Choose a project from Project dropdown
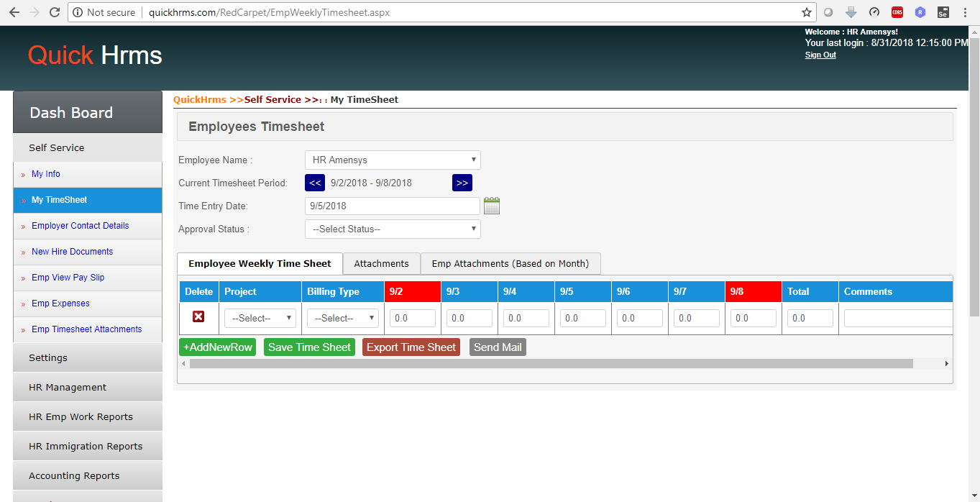The width and height of the screenshot is (980, 502). (260, 318)
